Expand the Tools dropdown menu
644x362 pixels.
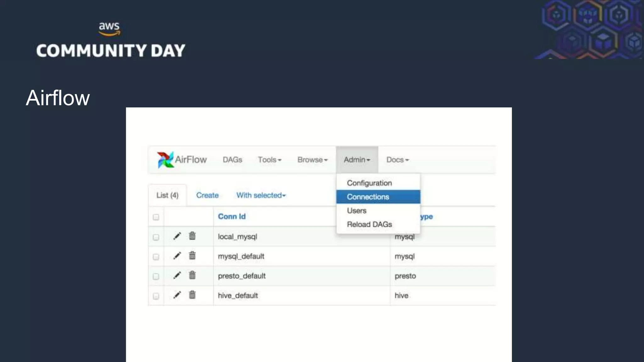coord(269,160)
